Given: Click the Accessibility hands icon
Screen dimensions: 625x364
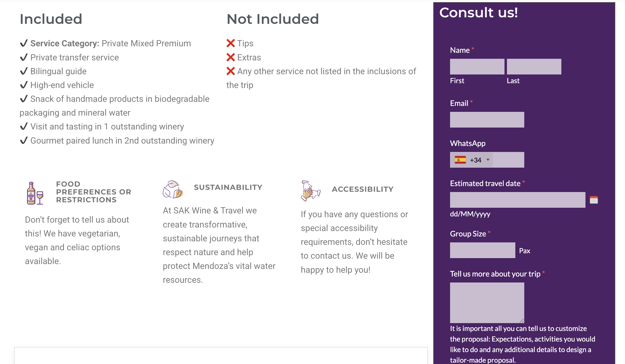Looking at the screenshot, I should (310, 191).
